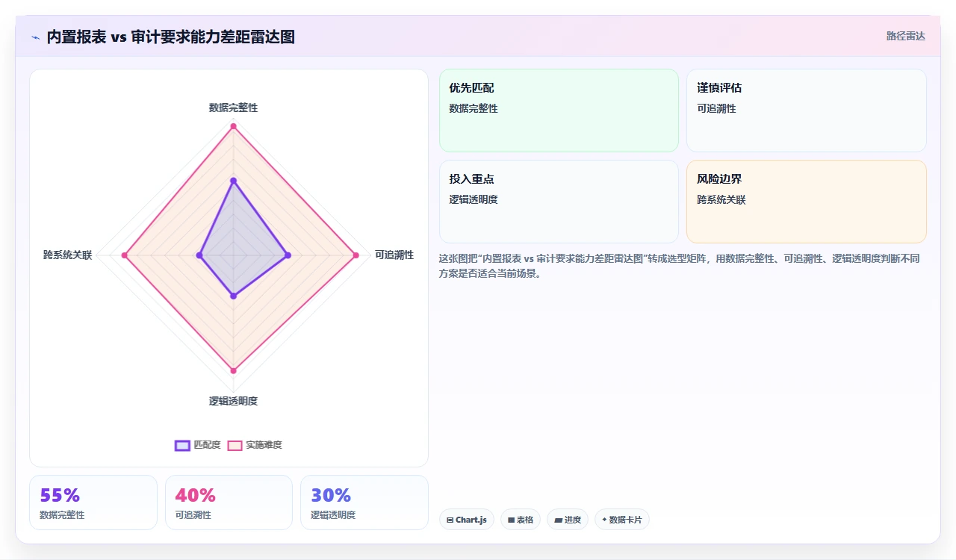956x560 pixels.
Task: Click the 数据完整性 radar axis label
Action: 233,108
